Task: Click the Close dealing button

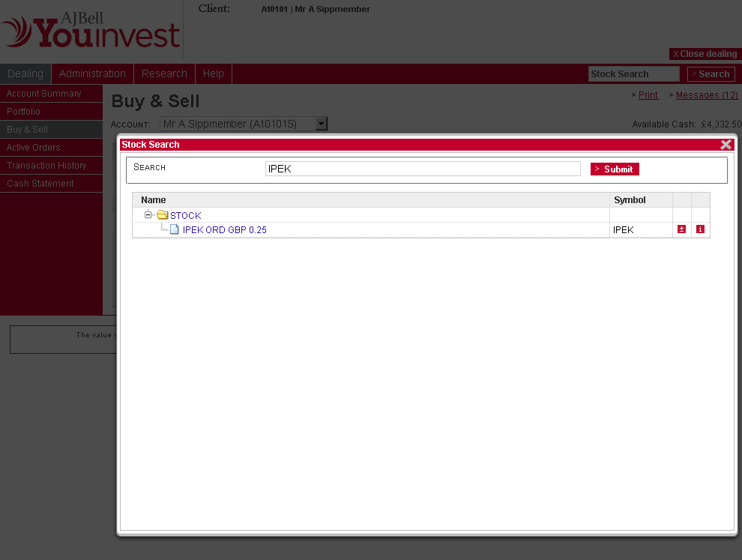Action: tap(705, 54)
